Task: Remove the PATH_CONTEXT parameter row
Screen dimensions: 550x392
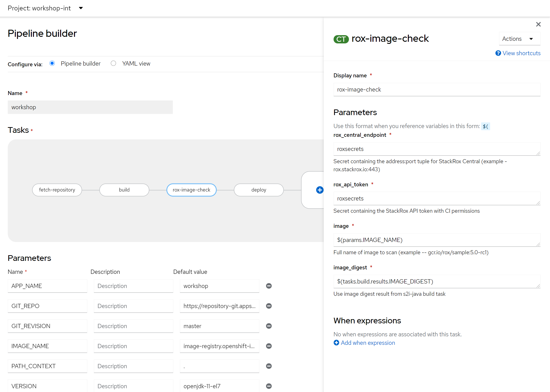Action: point(269,366)
